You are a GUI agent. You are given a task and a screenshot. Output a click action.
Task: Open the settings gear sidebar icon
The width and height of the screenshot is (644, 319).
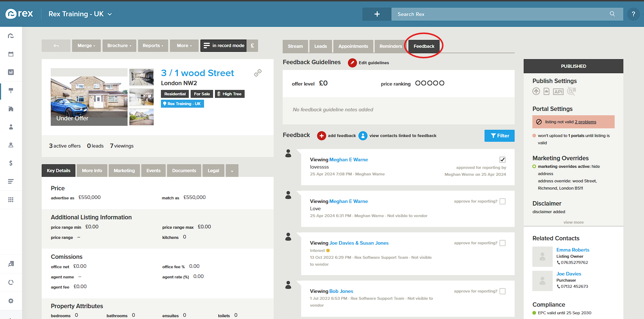[x=11, y=301]
